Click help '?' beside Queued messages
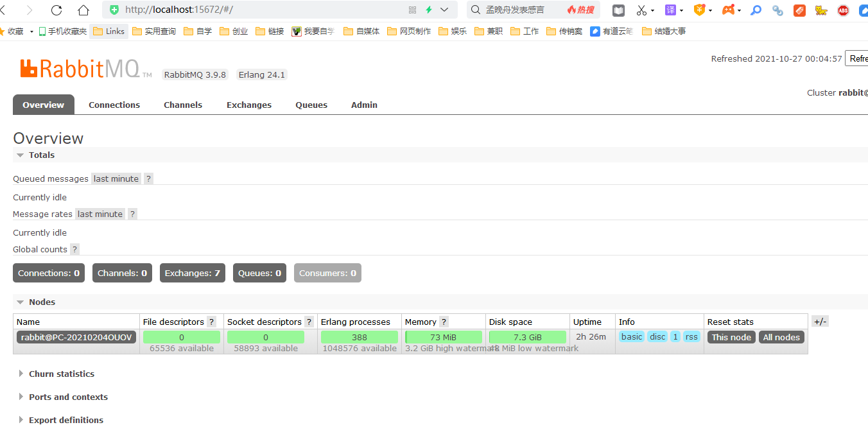Screen dimensions: 868x425 tap(148, 178)
